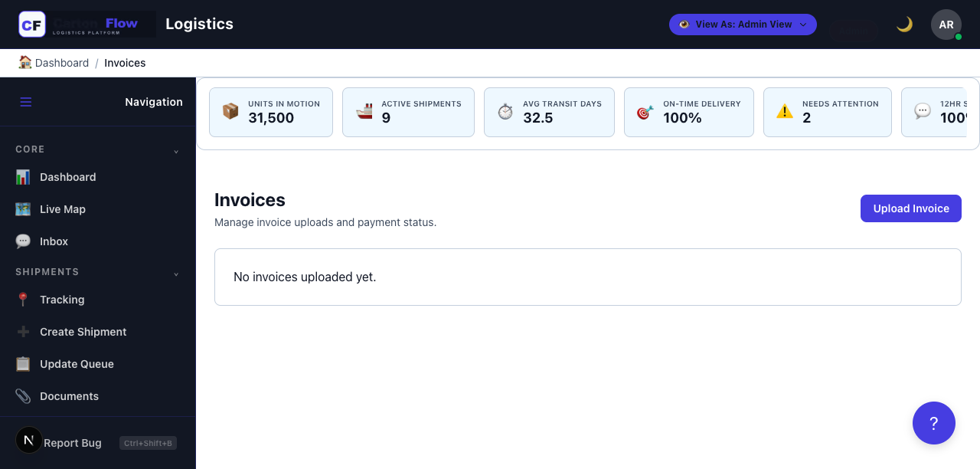Viewport: 980px width, 469px height.
Task: Click the Inbox speech bubble icon
Action: 23,241
